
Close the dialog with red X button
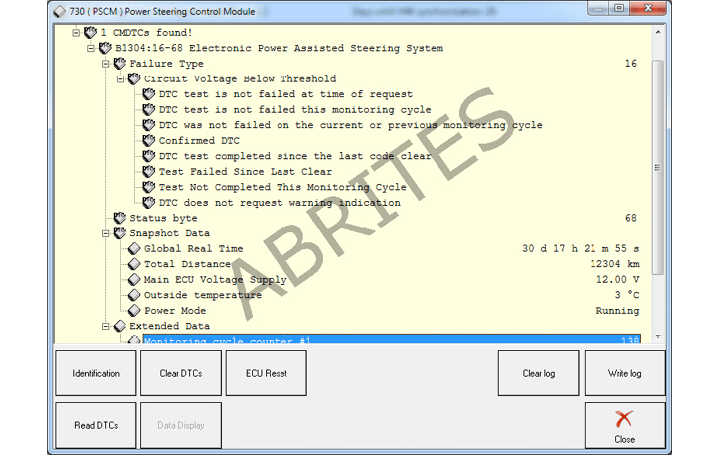coord(624,425)
